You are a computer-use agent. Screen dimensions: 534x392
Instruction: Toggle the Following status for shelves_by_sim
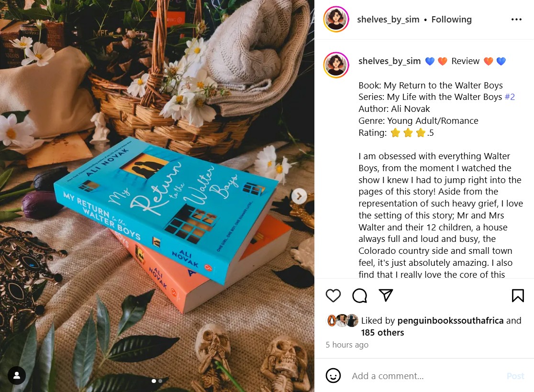[451, 20]
